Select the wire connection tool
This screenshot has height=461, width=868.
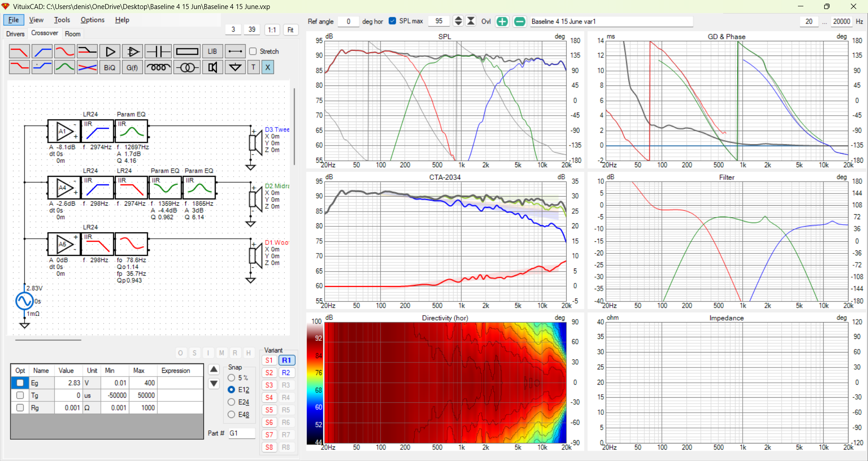pos(235,52)
